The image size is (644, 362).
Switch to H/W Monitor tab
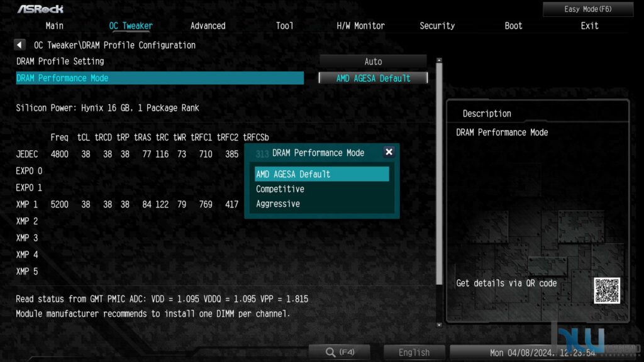pyautogui.click(x=360, y=26)
